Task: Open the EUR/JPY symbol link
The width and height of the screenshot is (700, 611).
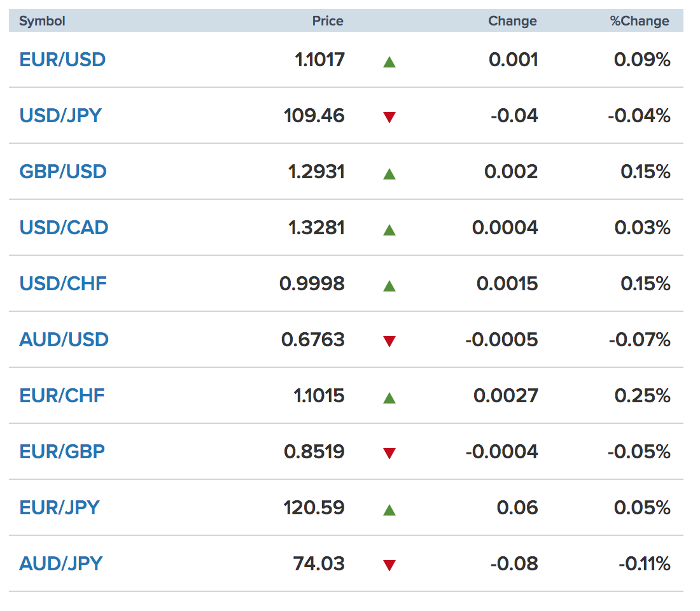Action: tap(60, 508)
